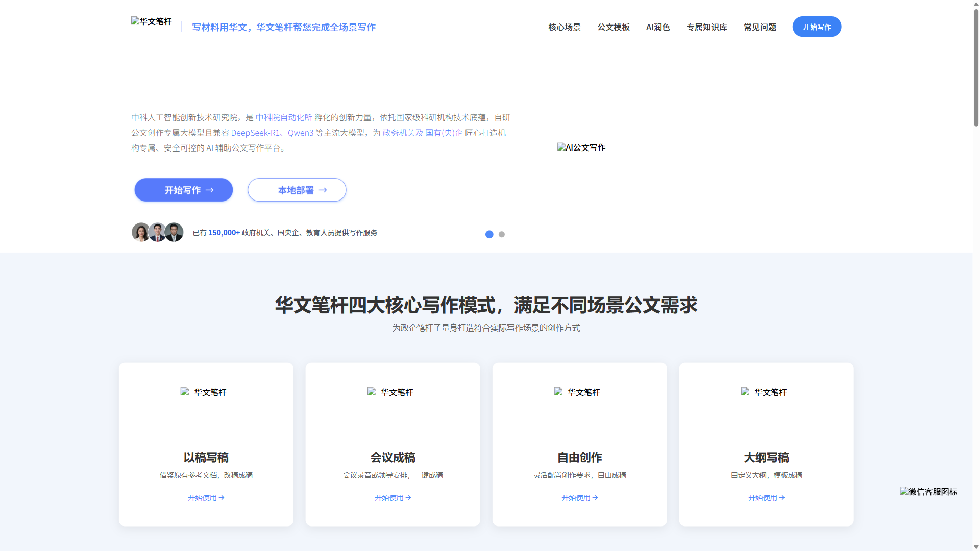This screenshot has width=980, height=551.
Task: Click the 中科院自动化所 hyperlink text
Action: [284, 117]
